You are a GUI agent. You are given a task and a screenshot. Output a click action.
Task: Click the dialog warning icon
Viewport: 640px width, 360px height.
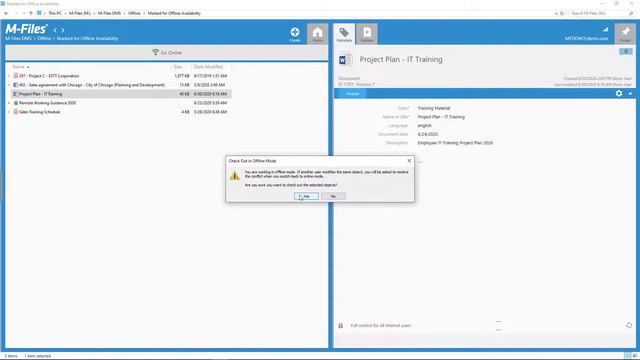tap(234, 176)
